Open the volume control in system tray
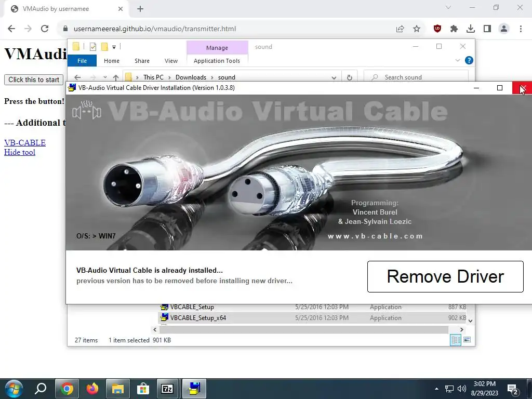Viewport: 532px width, 399px height. coord(461,389)
